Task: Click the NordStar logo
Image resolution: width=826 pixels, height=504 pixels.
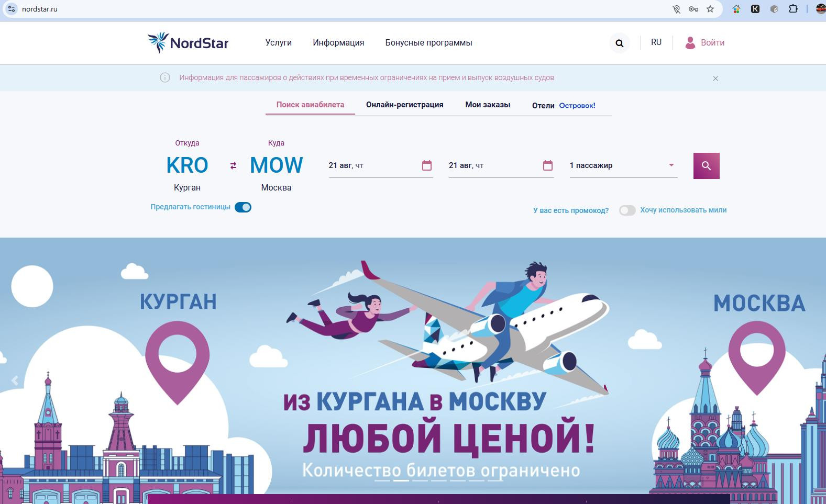Action: 188,42
